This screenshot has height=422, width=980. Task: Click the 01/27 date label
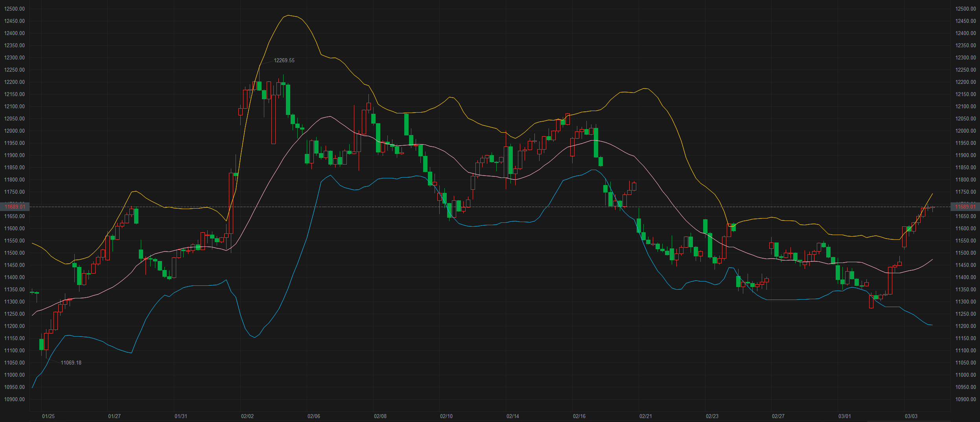[x=114, y=416]
